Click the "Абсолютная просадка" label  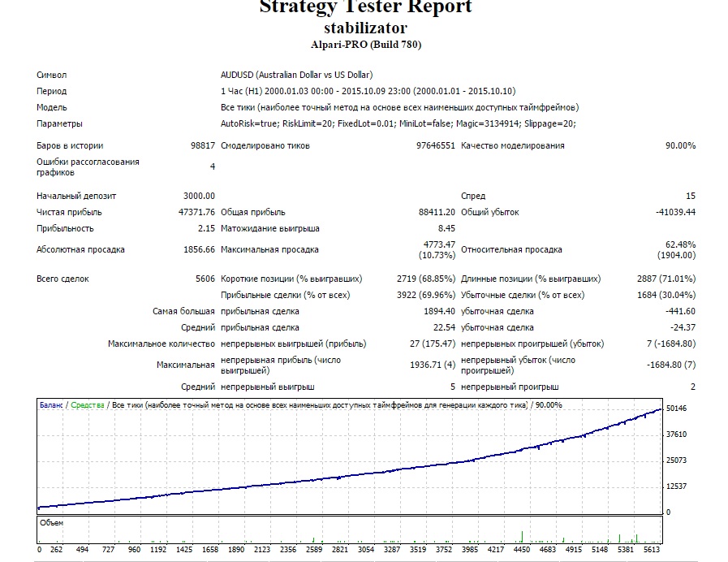tap(81, 249)
